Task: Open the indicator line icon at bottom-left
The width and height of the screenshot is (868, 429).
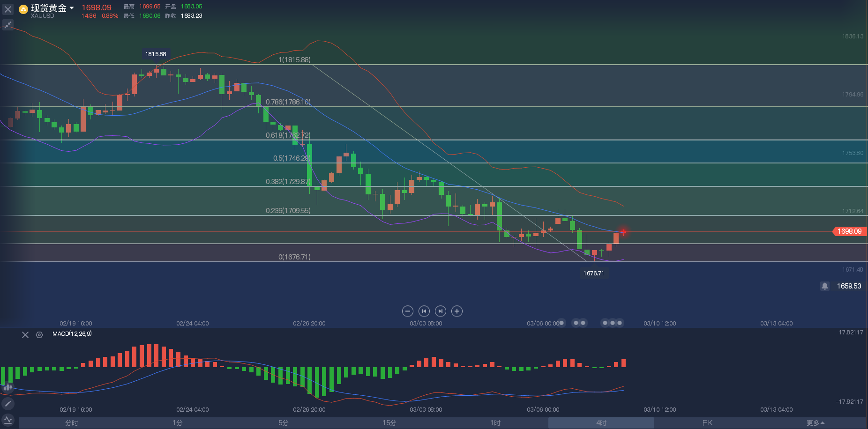Action: [8, 420]
